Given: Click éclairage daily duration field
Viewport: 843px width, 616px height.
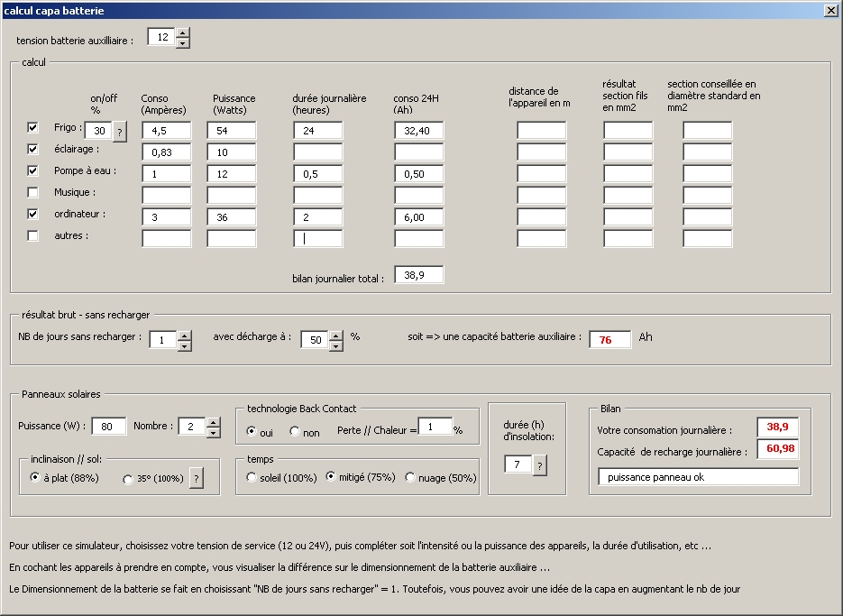Looking at the screenshot, I should point(317,152).
